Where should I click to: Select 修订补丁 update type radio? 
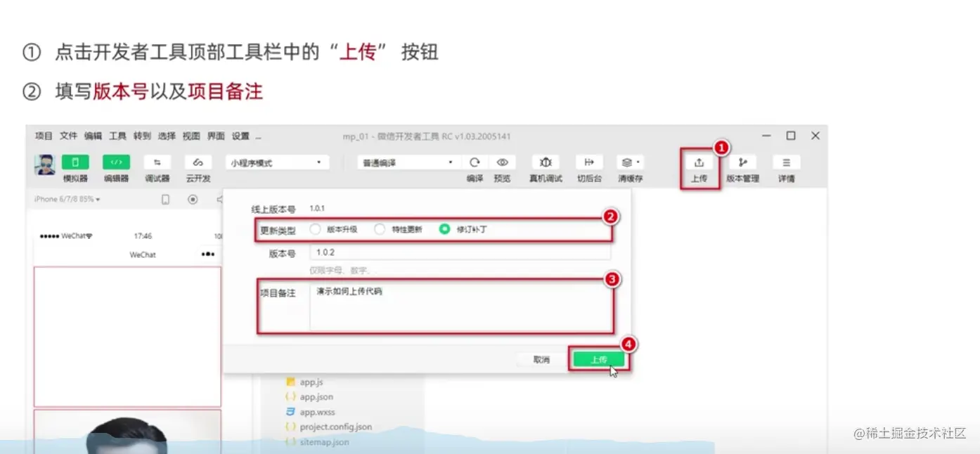444,229
